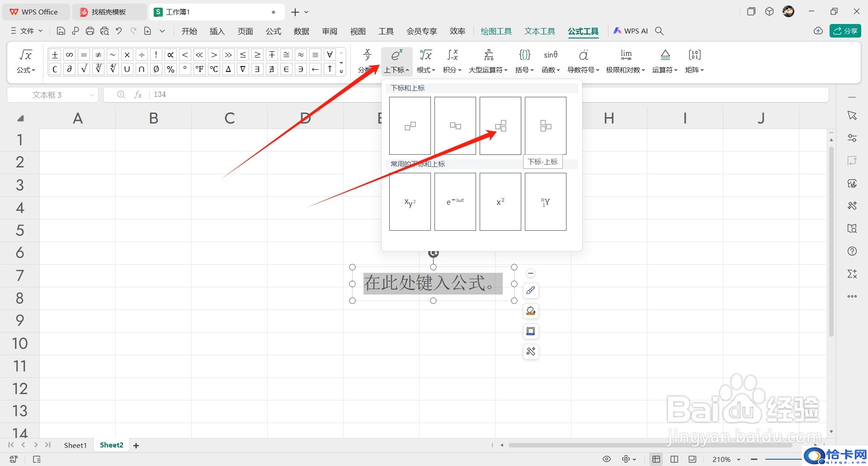The image size is (868, 466).
Task: Open the 上下标 script dropdown
Action: (396, 62)
